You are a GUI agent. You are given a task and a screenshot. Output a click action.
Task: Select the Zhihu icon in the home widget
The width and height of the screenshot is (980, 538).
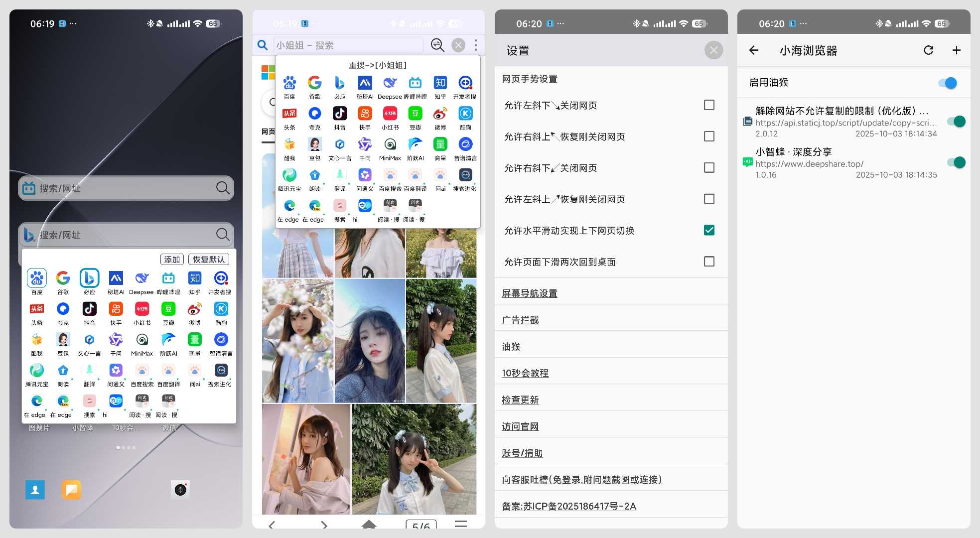195,278
